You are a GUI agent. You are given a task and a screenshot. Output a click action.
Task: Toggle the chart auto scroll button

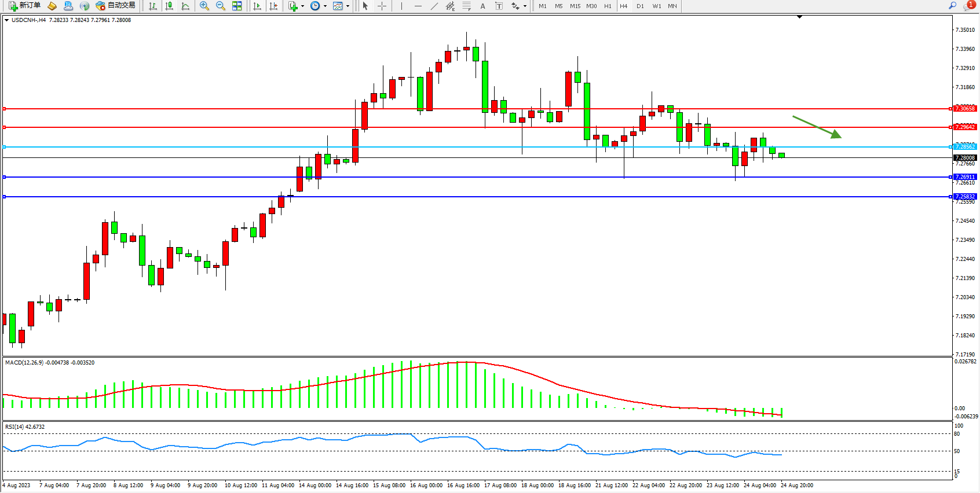257,6
